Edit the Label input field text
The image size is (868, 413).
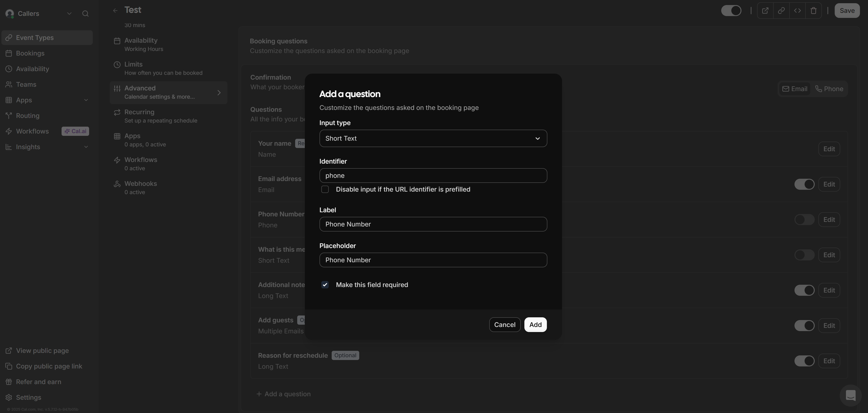pos(433,224)
